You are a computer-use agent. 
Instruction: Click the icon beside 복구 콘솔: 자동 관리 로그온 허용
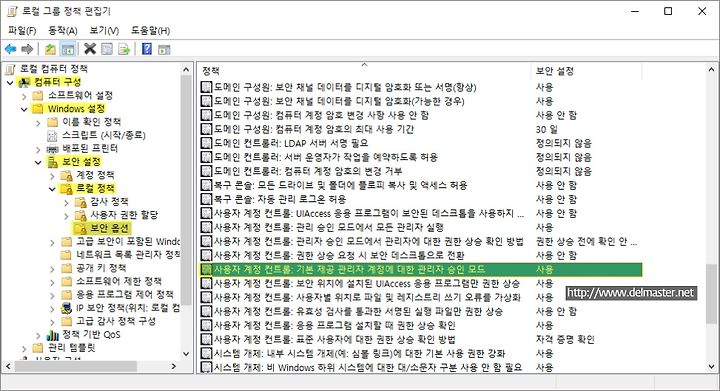tap(207, 199)
